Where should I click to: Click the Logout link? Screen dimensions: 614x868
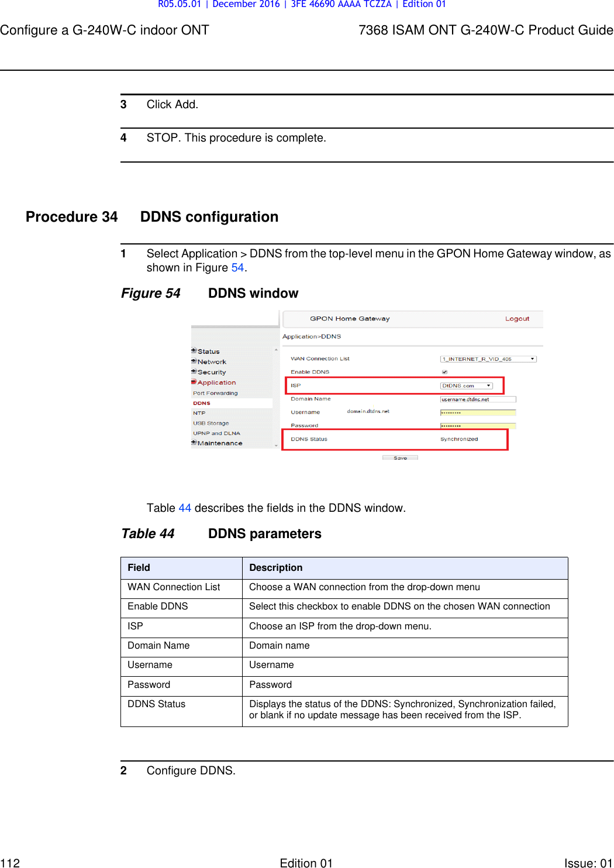point(518,319)
